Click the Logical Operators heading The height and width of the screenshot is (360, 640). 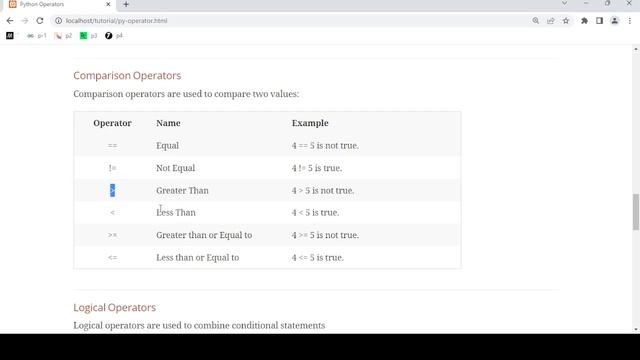(115, 307)
